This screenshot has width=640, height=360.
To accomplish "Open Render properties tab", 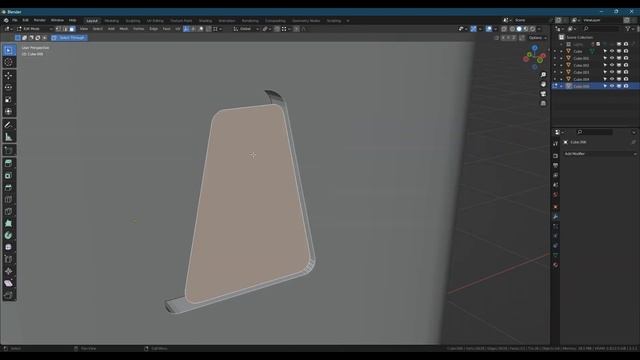I will (x=556, y=156).
